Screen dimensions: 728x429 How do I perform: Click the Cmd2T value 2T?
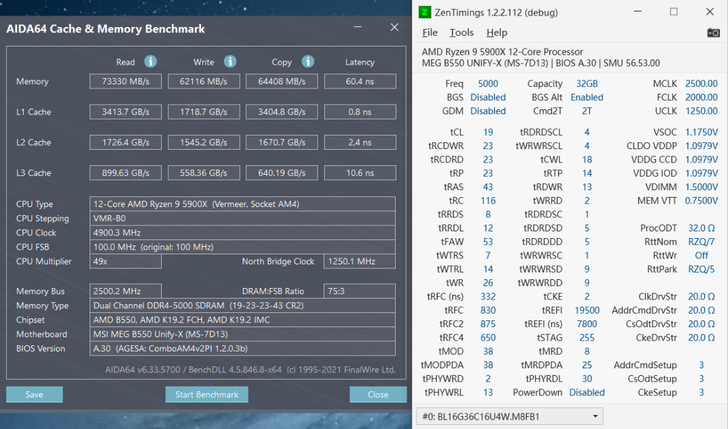pos(587,111)
